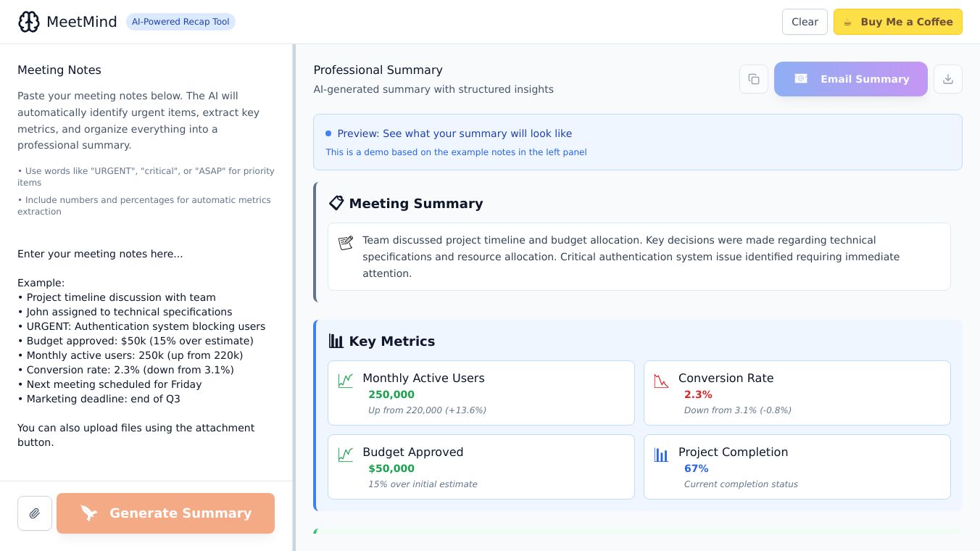Click the notepad icon in summary card
This screenshot has width=980, height=551.
[x=346, y=243]
